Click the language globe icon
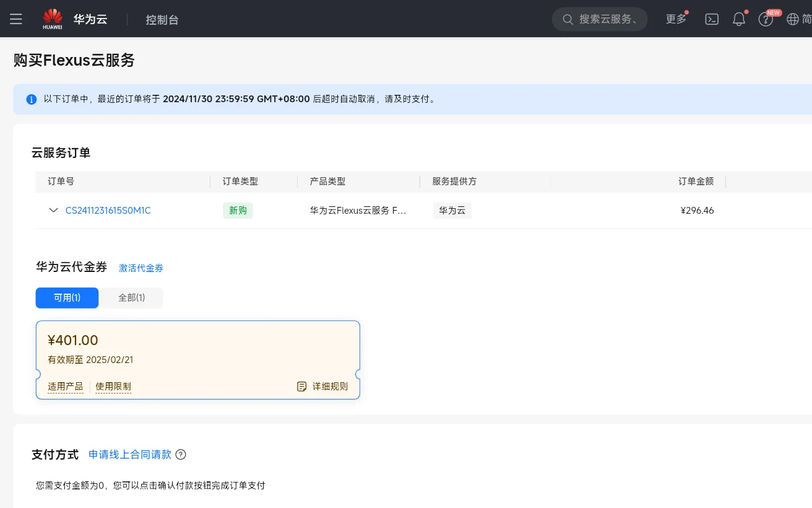 click(793, 19)
